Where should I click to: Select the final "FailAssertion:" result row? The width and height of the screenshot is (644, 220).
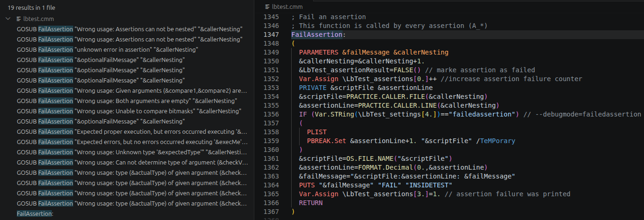[x=35, y=213]
